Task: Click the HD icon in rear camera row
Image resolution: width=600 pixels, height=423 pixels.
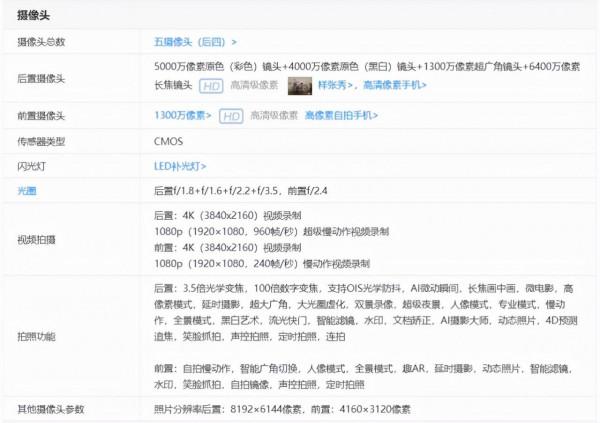Action: pos(211,87)
